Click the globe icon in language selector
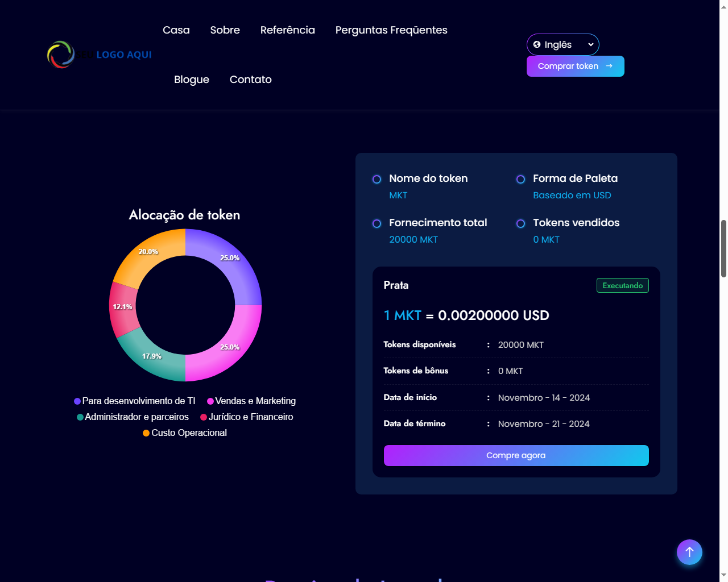Screen dimensions: 728x582 [x=537, y=44]
